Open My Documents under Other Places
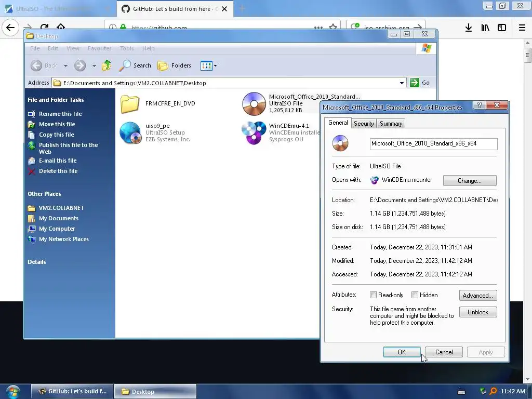The image size is (532, 399). (58, 218)
